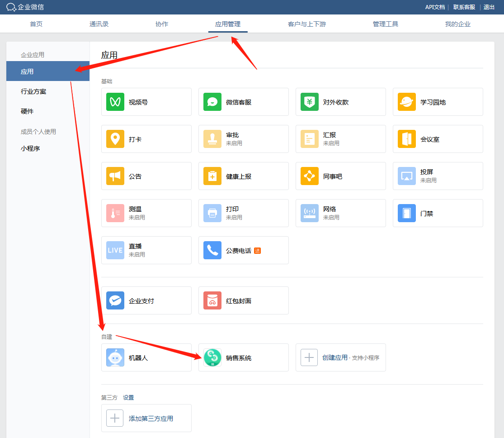Open the 我的企业 tab

tap(458, 24)
